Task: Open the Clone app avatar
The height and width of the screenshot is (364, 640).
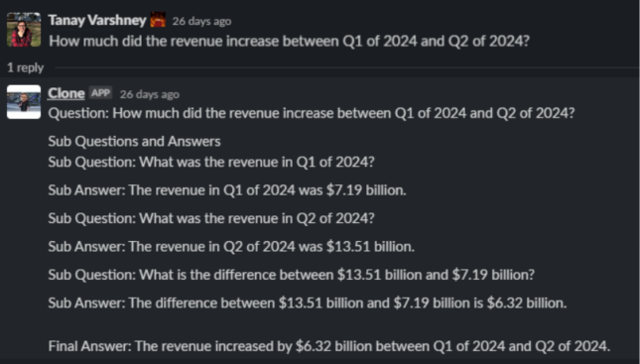Action: click(x=24, y=102)
